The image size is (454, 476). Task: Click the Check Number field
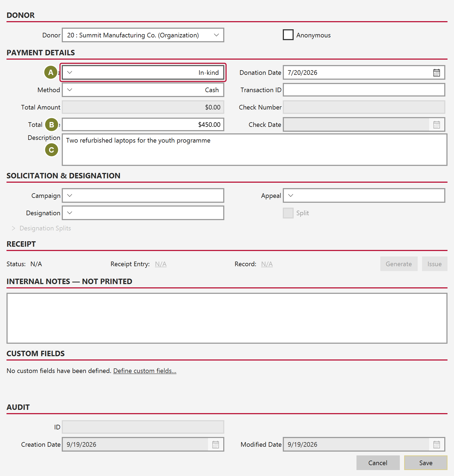pyautogui.click(x=364, y=107)
